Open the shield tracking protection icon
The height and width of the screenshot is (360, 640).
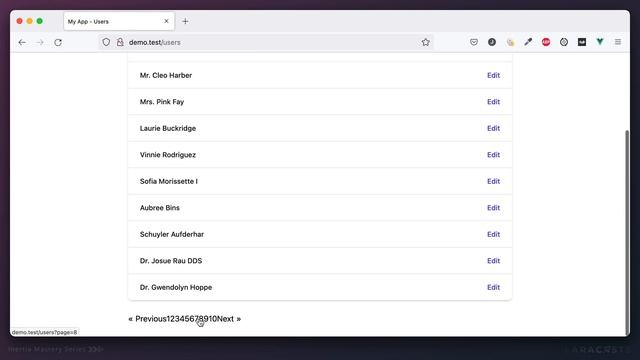coord(106,42)
